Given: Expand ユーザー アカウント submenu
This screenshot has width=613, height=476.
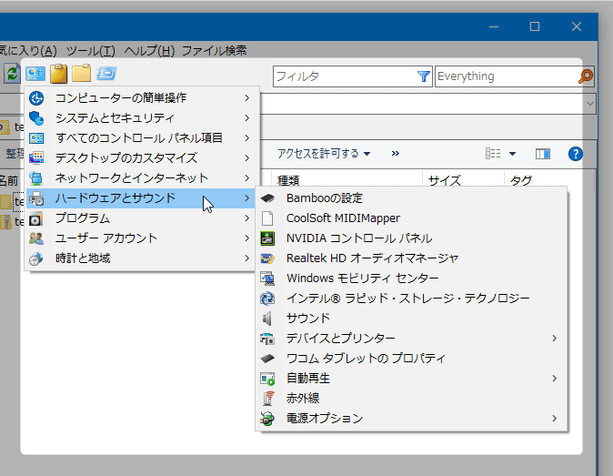Looking at the screenshot, I should 140,238.
